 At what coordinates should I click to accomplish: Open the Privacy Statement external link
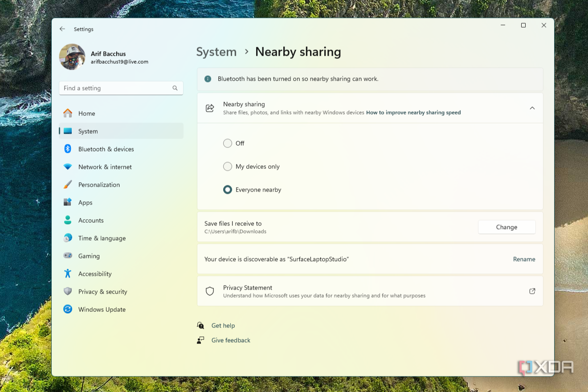532,291
